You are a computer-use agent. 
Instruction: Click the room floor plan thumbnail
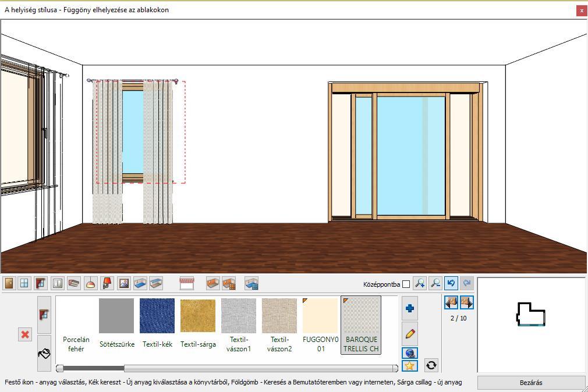[530, 314]
